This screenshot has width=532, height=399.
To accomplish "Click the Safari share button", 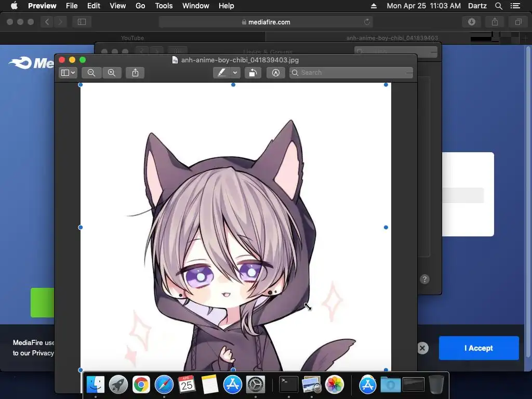I will point(495,22).
